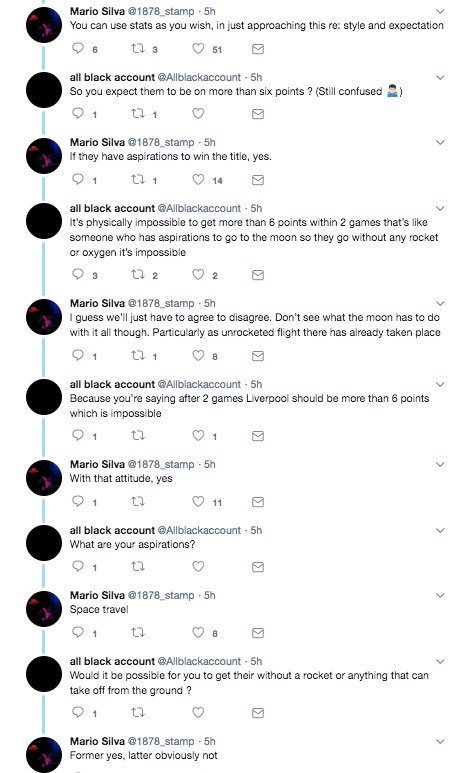The height and width of the screenshot is (773, 473).
Task: Like the tweet about style and expectation
Action: tap(198, 48)
